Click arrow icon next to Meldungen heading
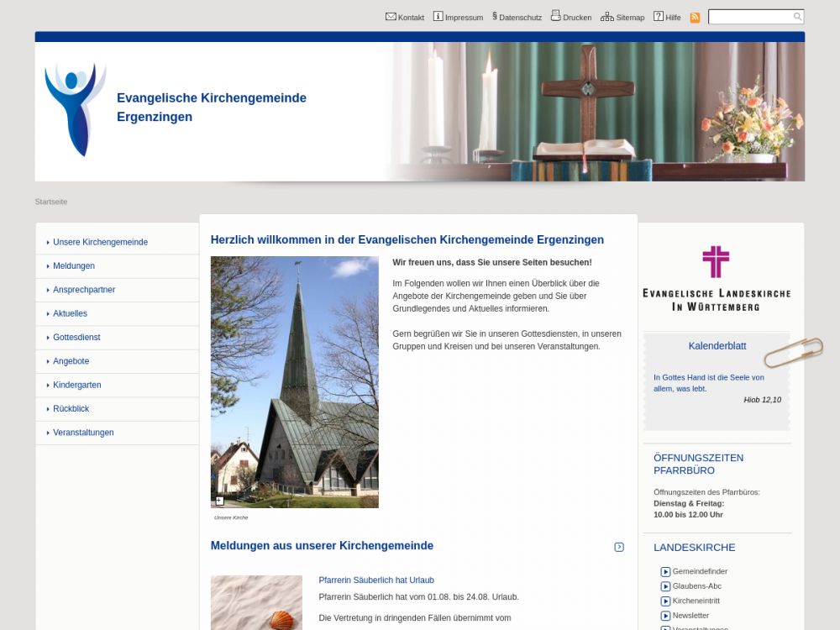840x630 pixels. point(619,547)
